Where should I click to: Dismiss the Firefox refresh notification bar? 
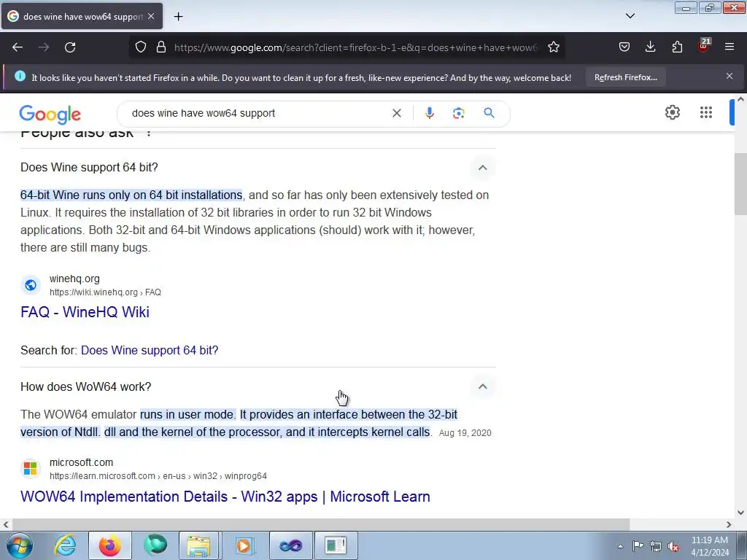(729, 76)
